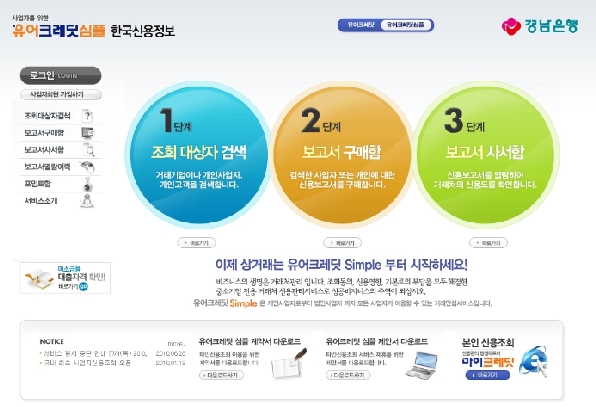Viewport: 596px width, 407px height.
Task: Click the computer monitor icon beside 보고서구매함
Action: coord(87,133)
